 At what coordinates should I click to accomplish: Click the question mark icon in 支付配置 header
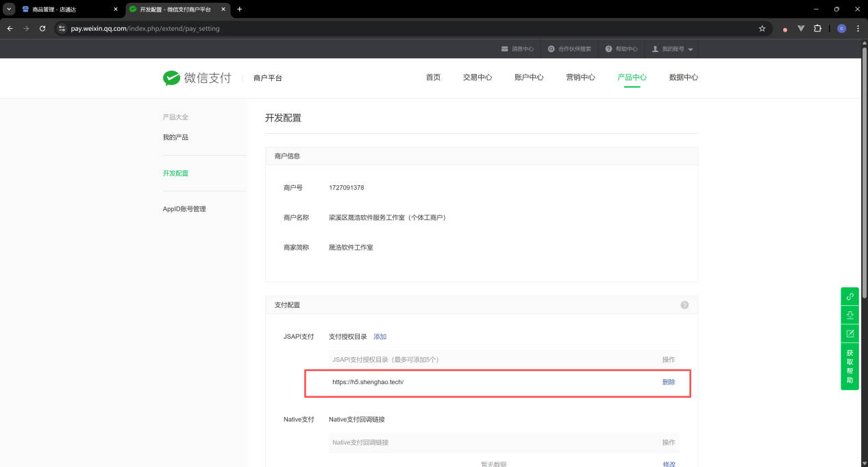point(684,305)
